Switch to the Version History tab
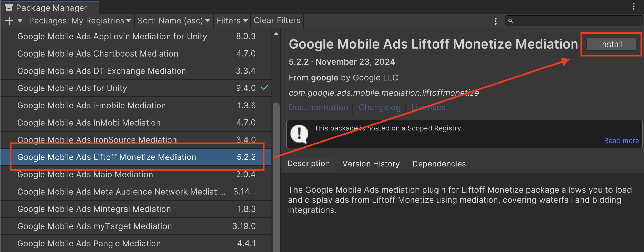Screen dimensions: 644x252 pyautogui.click(x=371, y=164)
